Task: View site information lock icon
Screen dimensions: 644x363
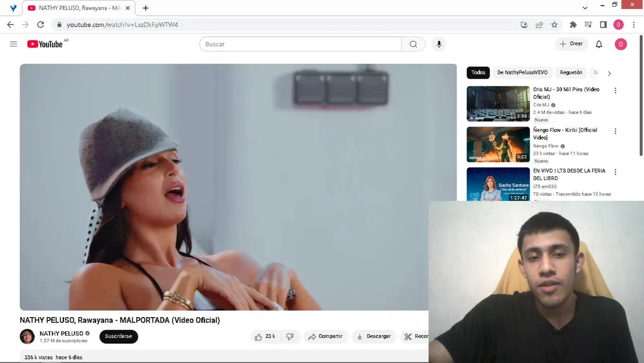Action: click(x=59, y=24)
